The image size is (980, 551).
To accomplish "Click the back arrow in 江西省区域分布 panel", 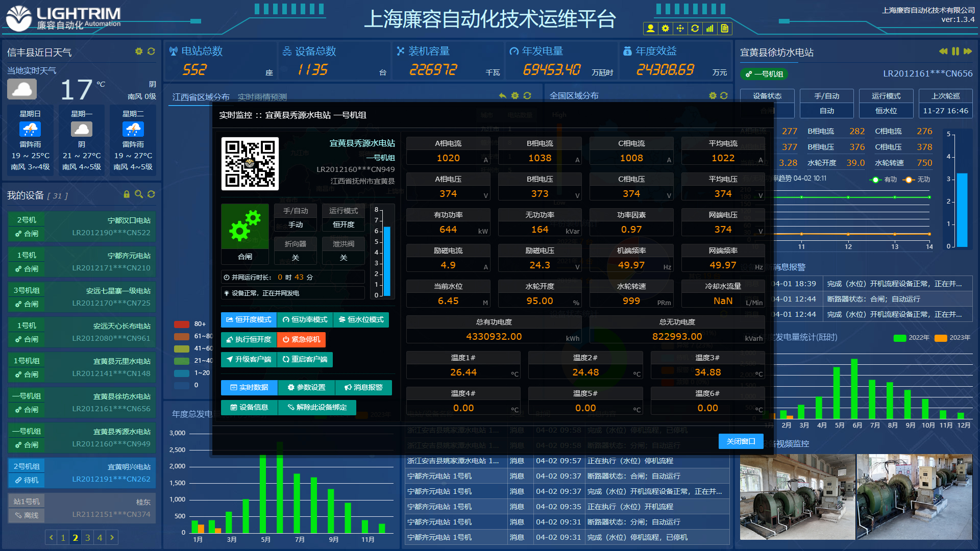I will coord(503,95).
